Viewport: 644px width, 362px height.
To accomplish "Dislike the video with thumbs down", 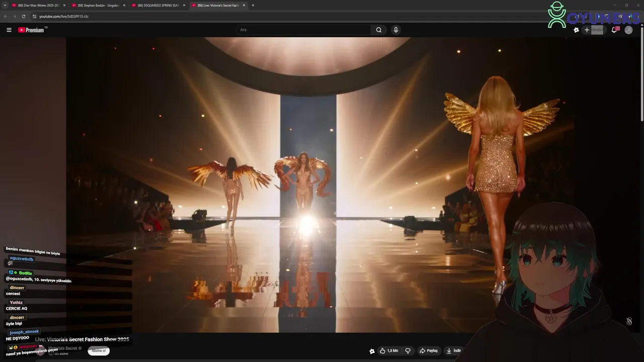I will click(408, 351).
